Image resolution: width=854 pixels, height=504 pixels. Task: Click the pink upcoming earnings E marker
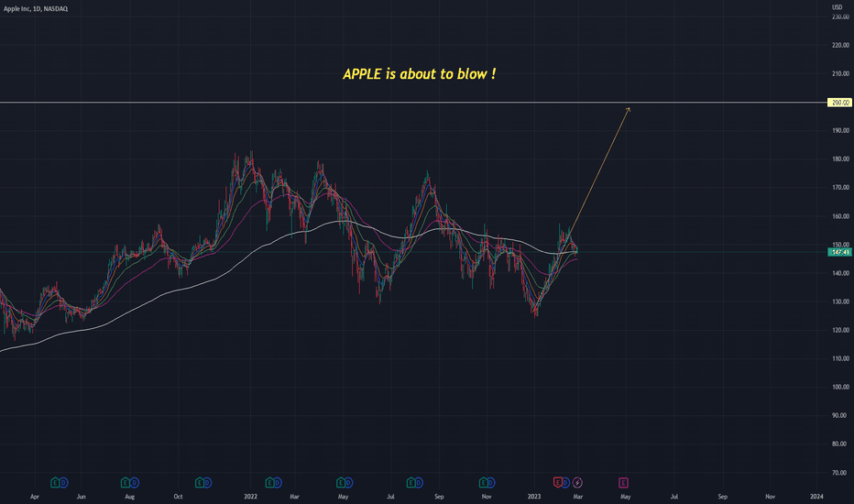623,482
